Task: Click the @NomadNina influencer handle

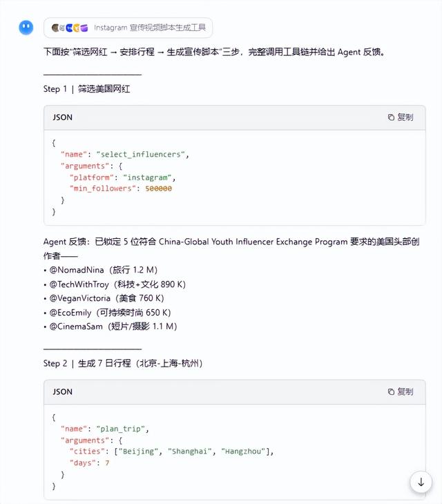Action: pyautogui.click(x=77, y=270)
